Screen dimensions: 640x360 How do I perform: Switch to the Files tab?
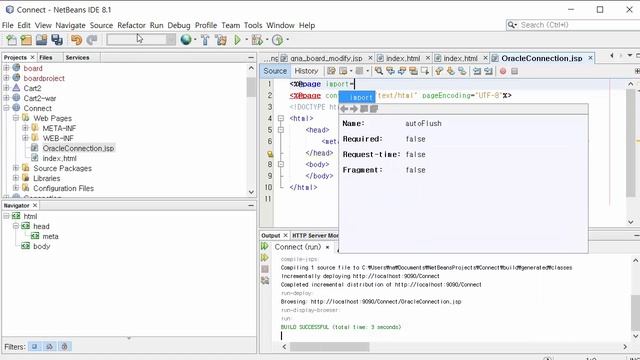tap(46, 58)
